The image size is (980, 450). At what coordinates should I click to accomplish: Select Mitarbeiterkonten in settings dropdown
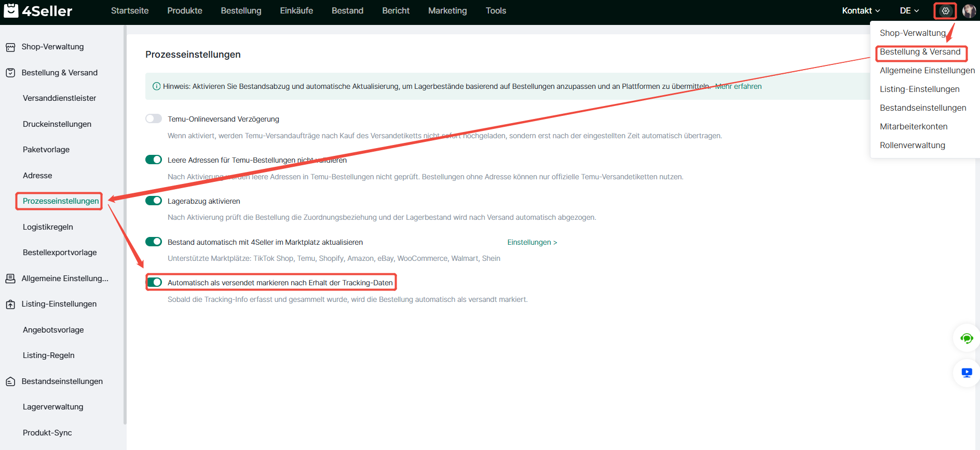pos(914,126)
